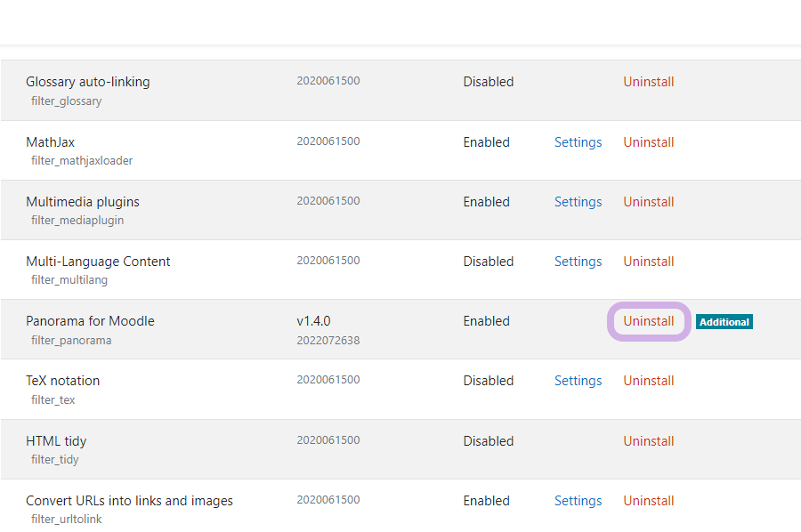The width and height of the screenshot is (801, 532).
Task: Select the Panorama for Moodle plugin name
Action: click(x=90, y=321)
